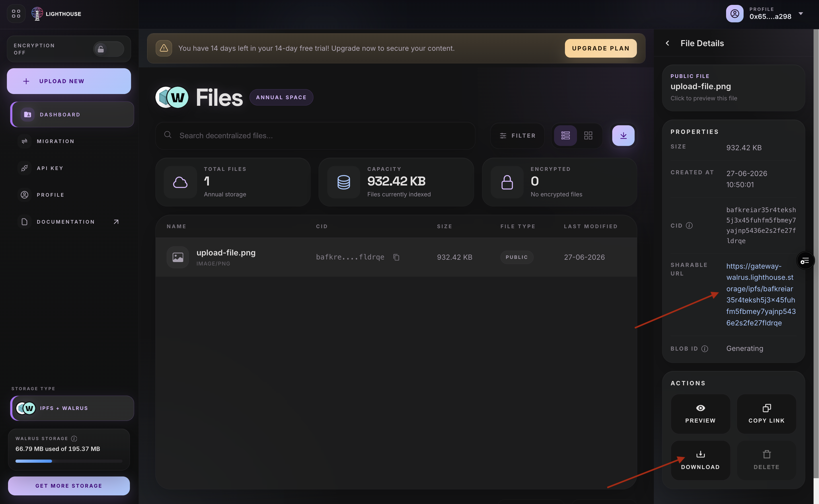Click upload-file.png to preview in details
Image resolution: width=819 pixels, height=504 pixels.
(x=733, y=88)
